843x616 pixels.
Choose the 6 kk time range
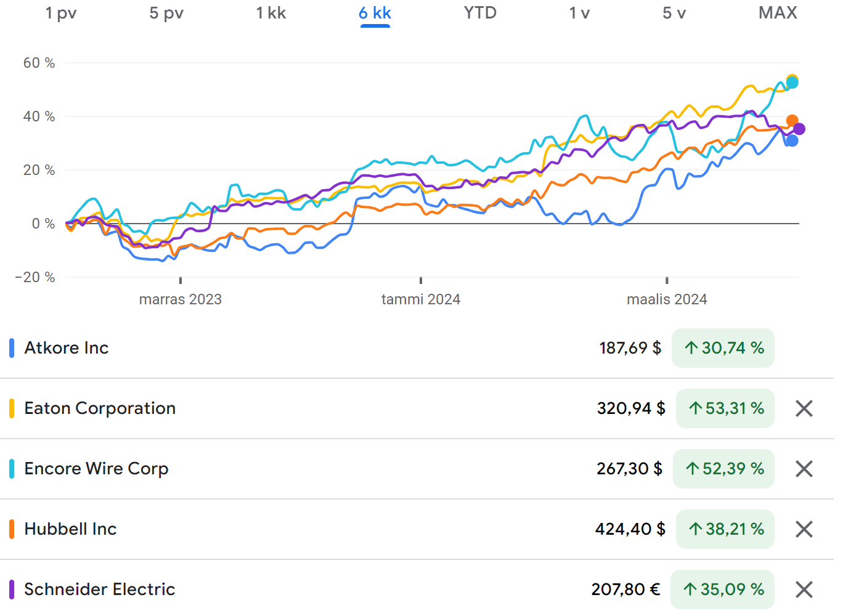coord(375,13)
